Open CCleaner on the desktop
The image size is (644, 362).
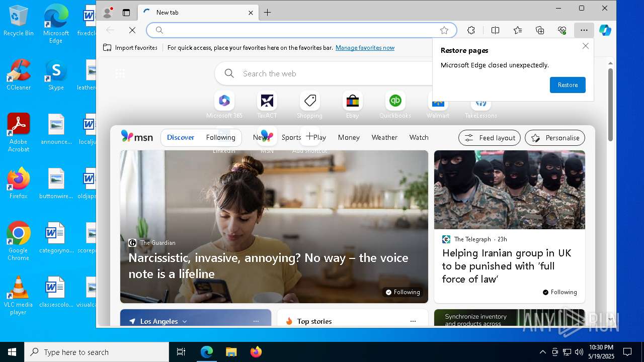[19, 75]
